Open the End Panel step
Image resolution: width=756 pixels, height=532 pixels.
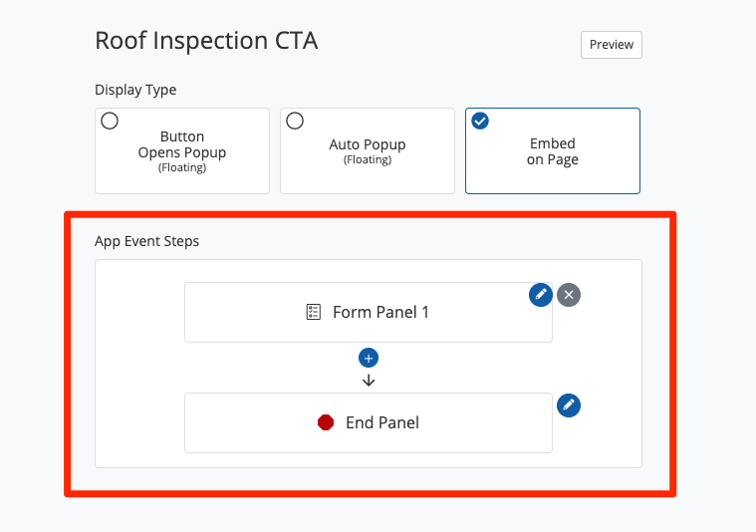pos(369,422)
